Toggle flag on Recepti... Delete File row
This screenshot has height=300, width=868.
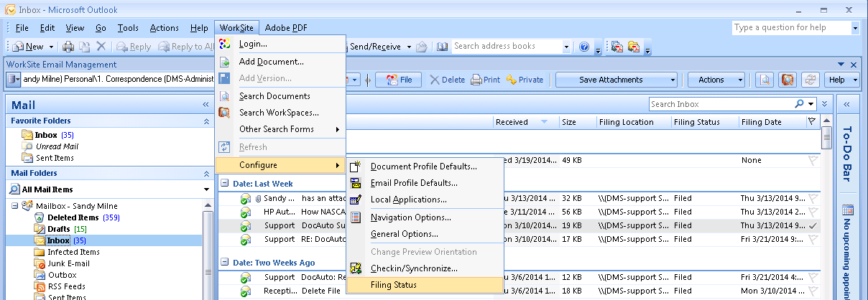(x=813, y=291)
